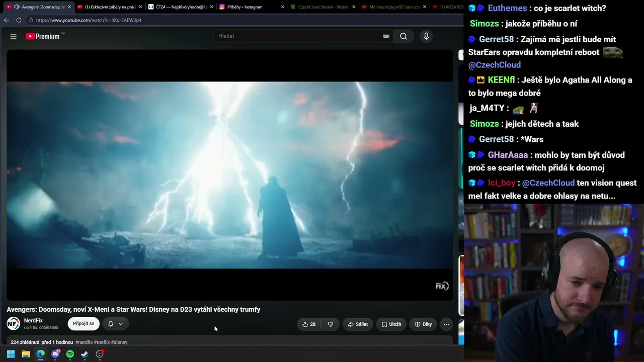Click the ja_M4TY username in chat
This screenshot has width=644, height=362.
pyautogui.click(x=487, y=108)
